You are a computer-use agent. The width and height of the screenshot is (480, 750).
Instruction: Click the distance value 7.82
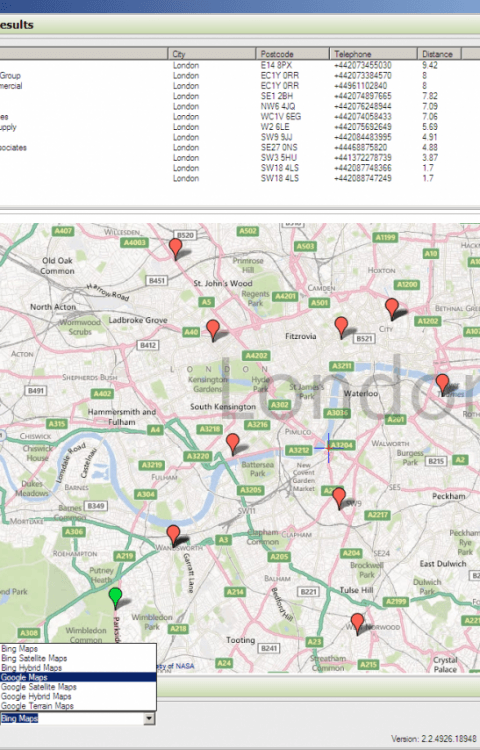tap(430, 96)
